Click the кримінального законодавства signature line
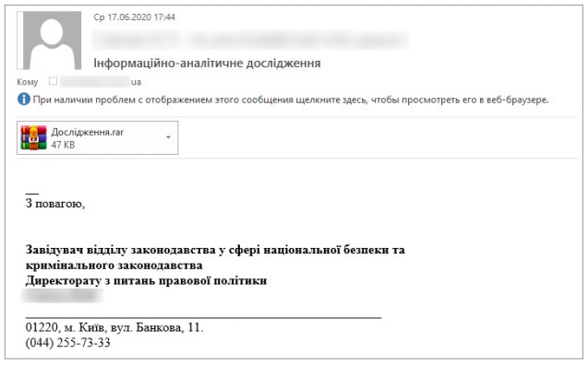Screen dimensions: 588x366 click(114, 266)
